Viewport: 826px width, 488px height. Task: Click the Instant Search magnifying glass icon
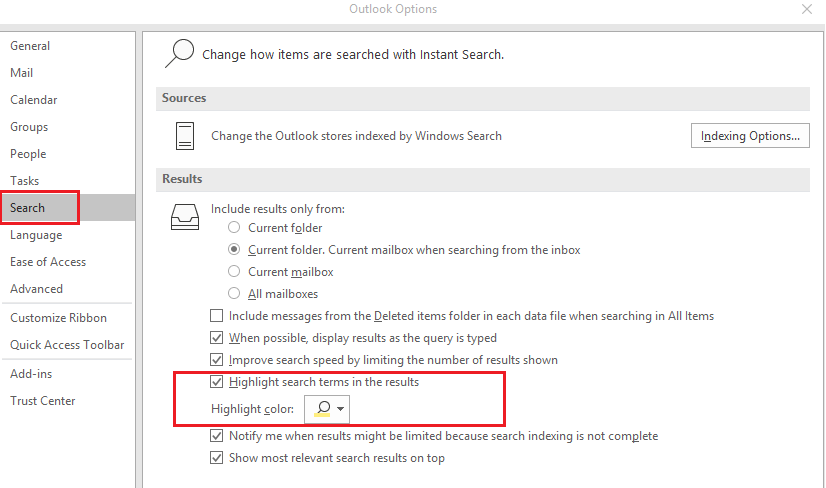pyautogui.click(x=180, y=53)
